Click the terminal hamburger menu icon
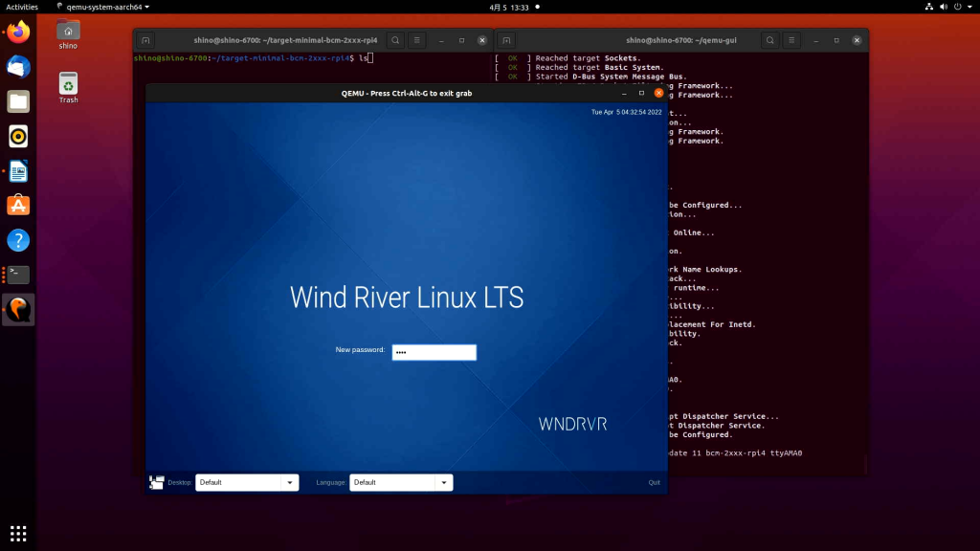The image size is (980, 551). click(416, 40)
